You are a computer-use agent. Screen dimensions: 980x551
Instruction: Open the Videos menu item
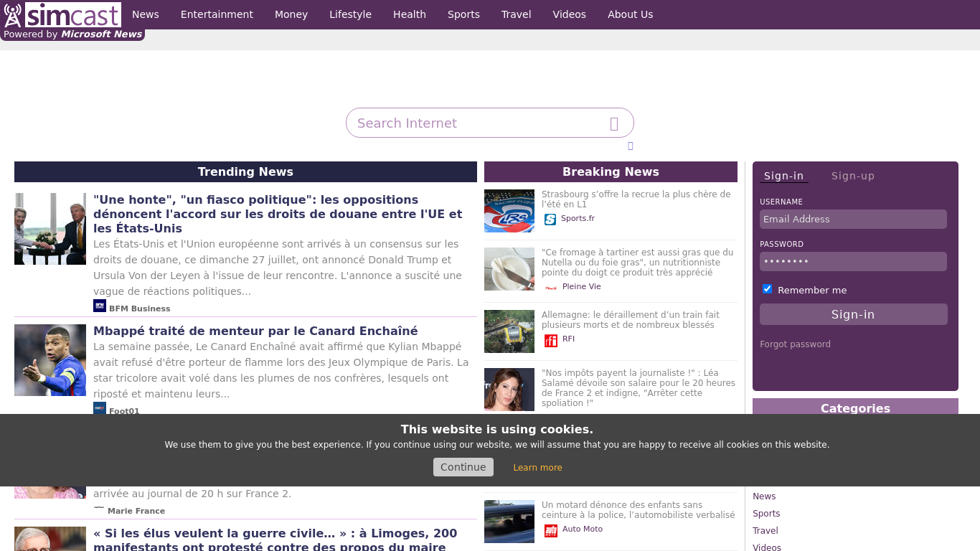point(570,14)
